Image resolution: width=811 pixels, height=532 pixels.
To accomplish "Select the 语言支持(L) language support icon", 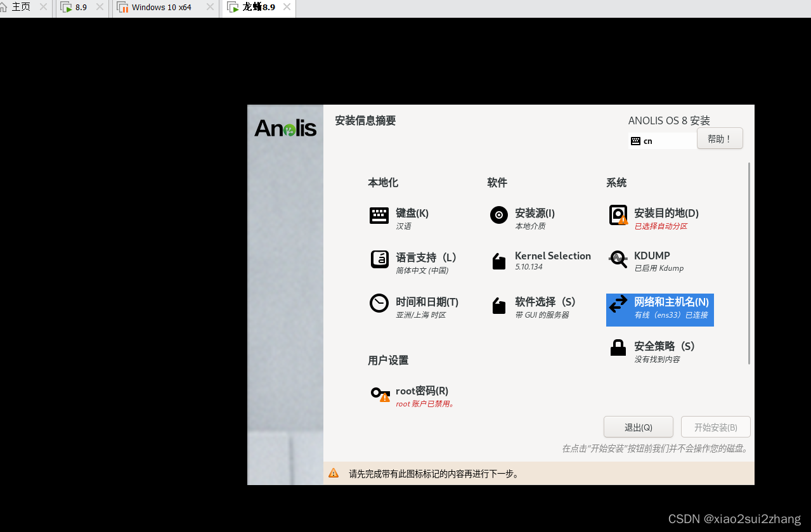I will coord(379,260).
